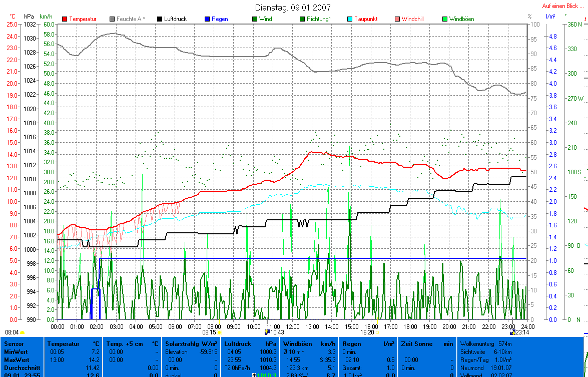Click the light green Windböen legend square
The width and height of the screenshot is (588, 377).
point(445,19)
